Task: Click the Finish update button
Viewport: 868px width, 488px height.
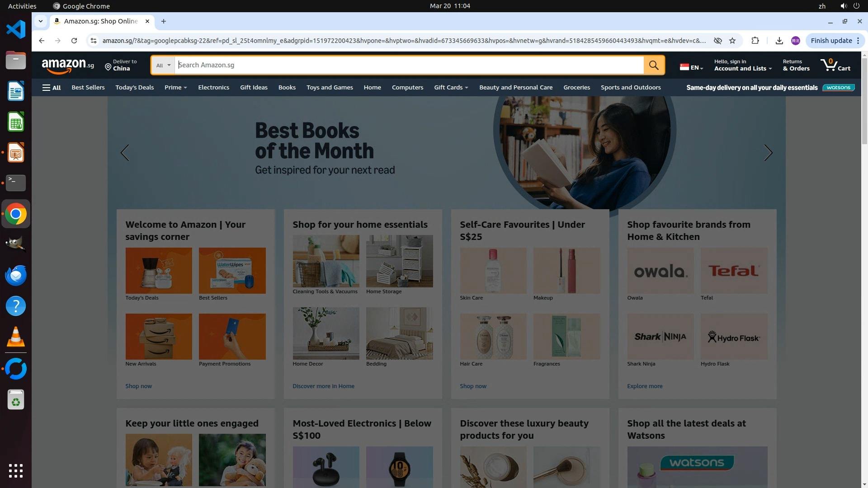Action: coord(835,41)
